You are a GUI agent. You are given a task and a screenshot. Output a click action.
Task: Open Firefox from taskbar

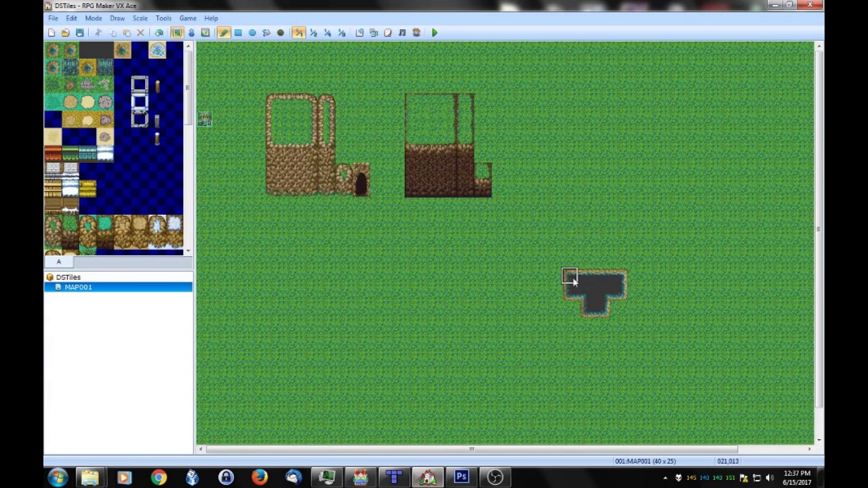pos(259,478)
